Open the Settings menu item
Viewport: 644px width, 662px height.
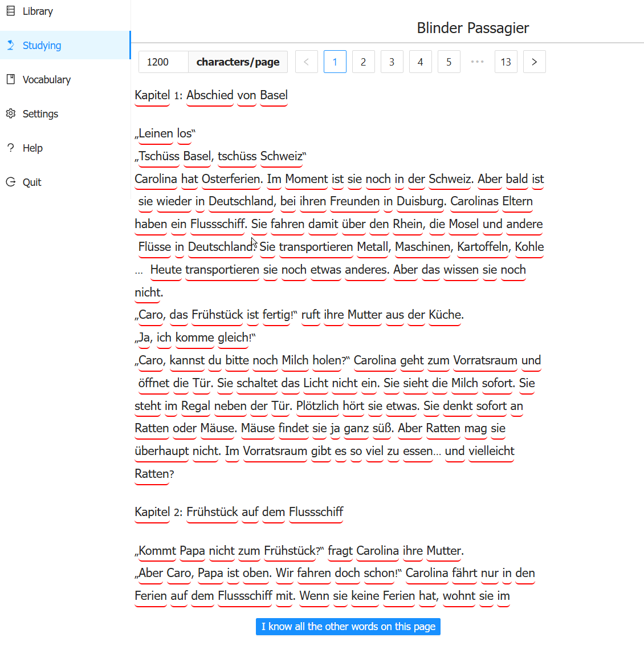click(x=66, y=113)
